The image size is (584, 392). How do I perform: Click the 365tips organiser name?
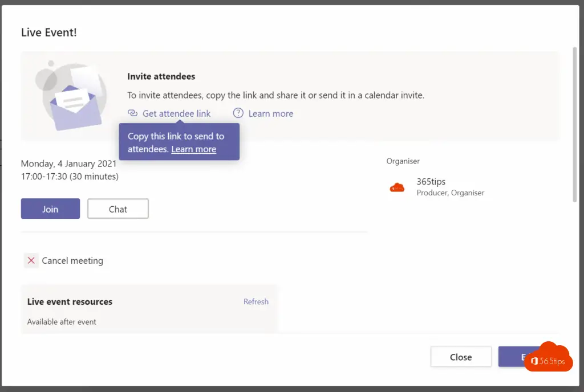(431, 182)
